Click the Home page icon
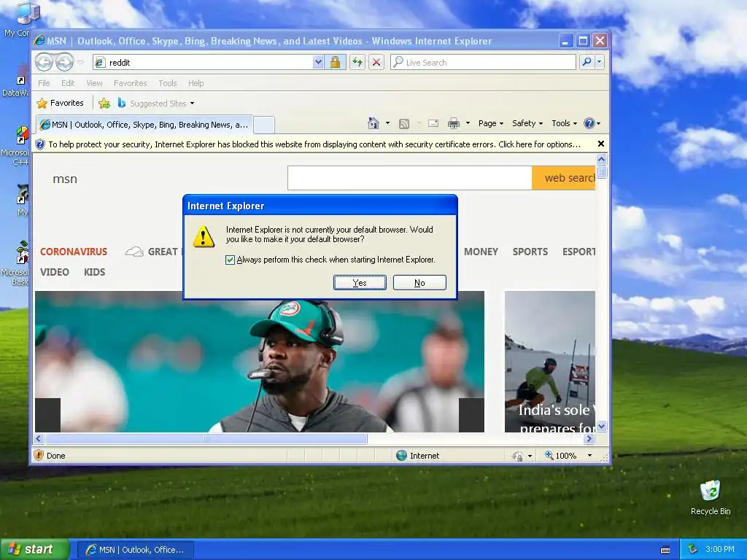 pyautogui.click(x=373, y=123)
